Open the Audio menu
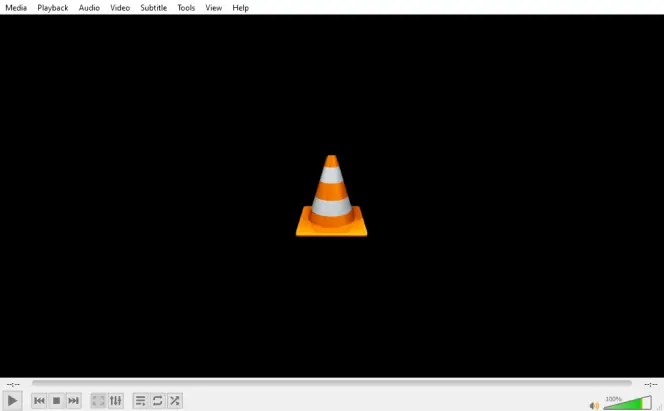Image resolution: width=664 pixels, height=411 pixels. (89, 8)
